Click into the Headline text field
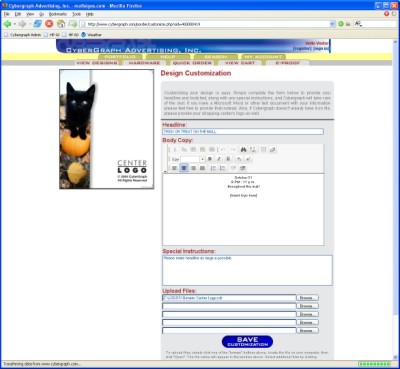Image resolution: width=400 pixels, height=369 pixels. tap(243, 132)
